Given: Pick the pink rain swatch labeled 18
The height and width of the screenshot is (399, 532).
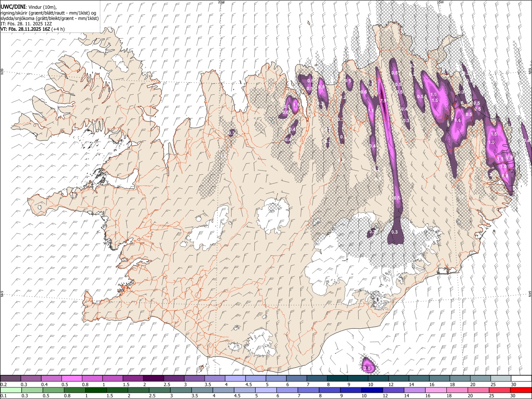Looking at the screenshot, I should pos(457,390).
